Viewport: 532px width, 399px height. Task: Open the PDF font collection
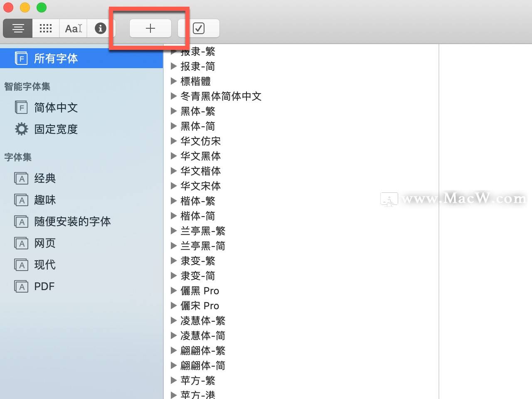(x=44, y=286)
